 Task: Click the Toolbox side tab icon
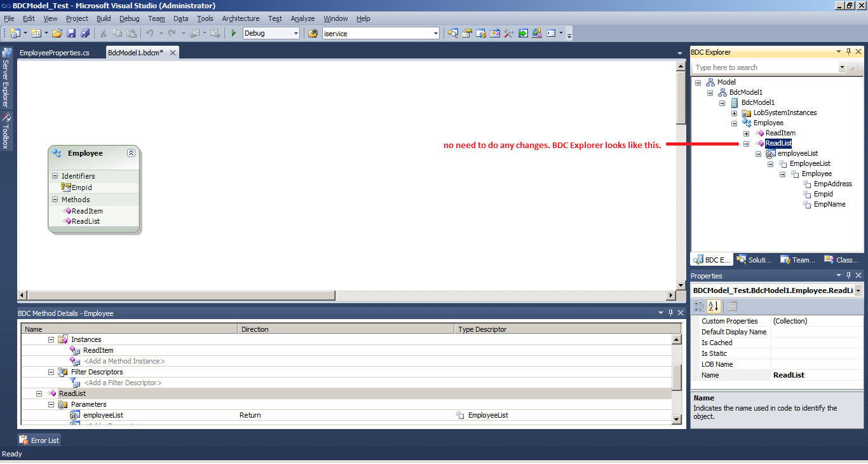(x=6, y=117)
